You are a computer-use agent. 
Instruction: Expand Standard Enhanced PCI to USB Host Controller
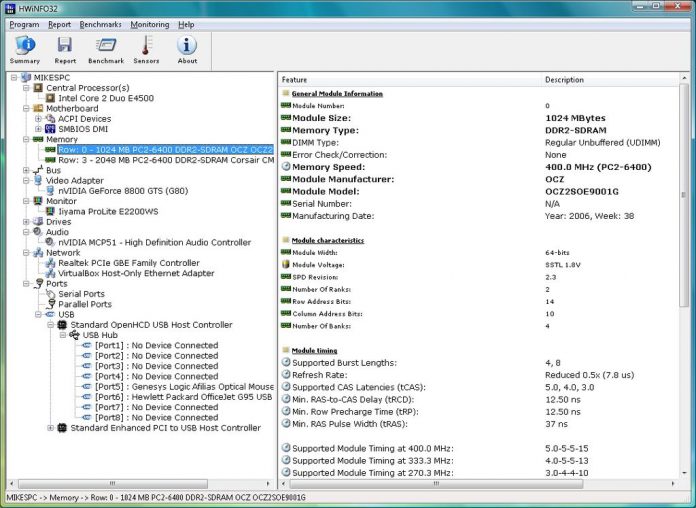click(51, 428)
